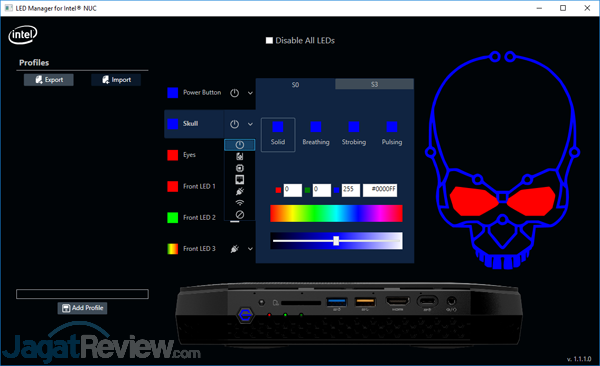Pick the square software-control icon in the dropdown

(240, 168)
